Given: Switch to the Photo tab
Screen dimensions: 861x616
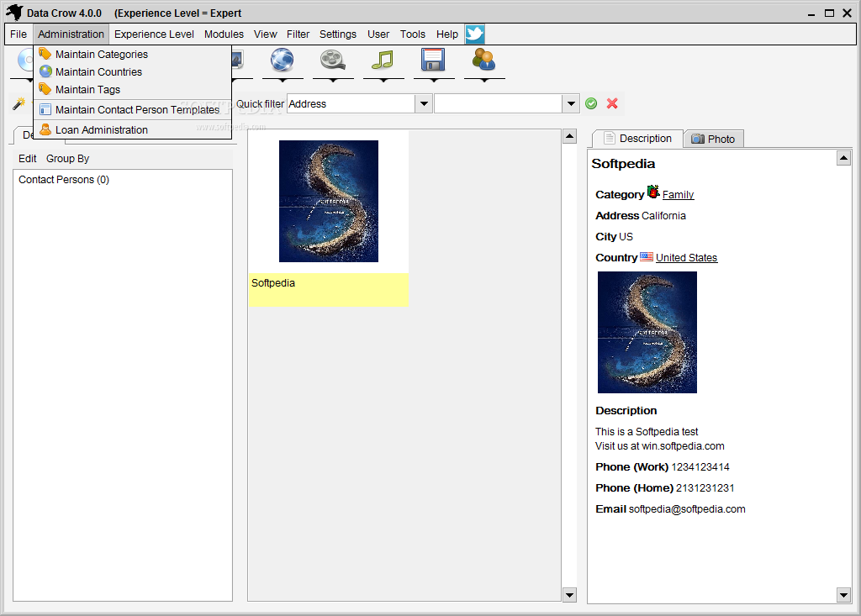Looking at the screenshot, I should point(713,139).
